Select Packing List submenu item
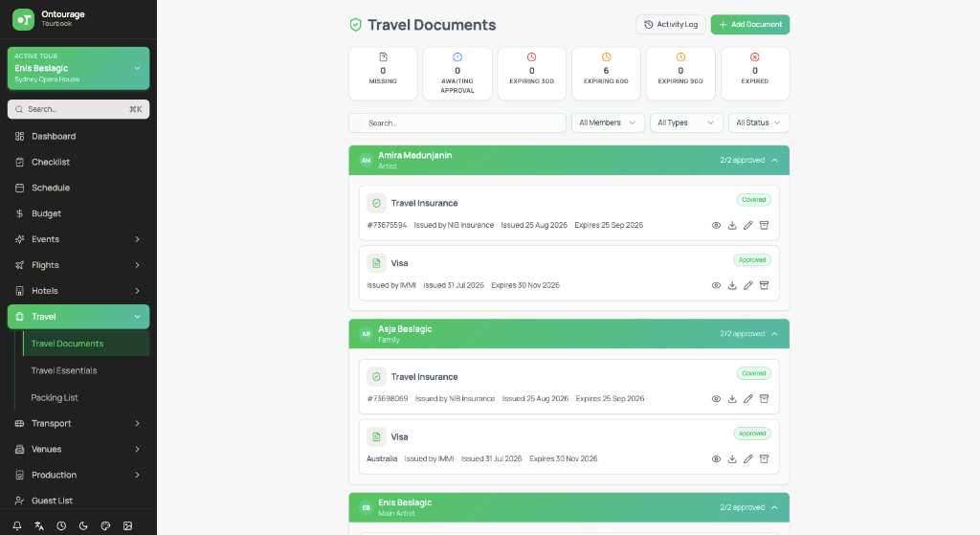This screenshot has width=980, height=535. 86,397
